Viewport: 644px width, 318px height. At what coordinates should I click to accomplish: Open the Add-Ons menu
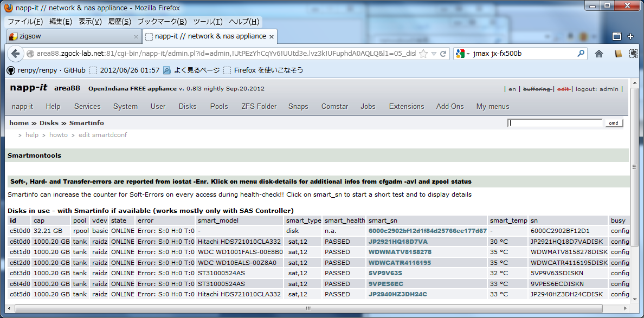[450, 107]
